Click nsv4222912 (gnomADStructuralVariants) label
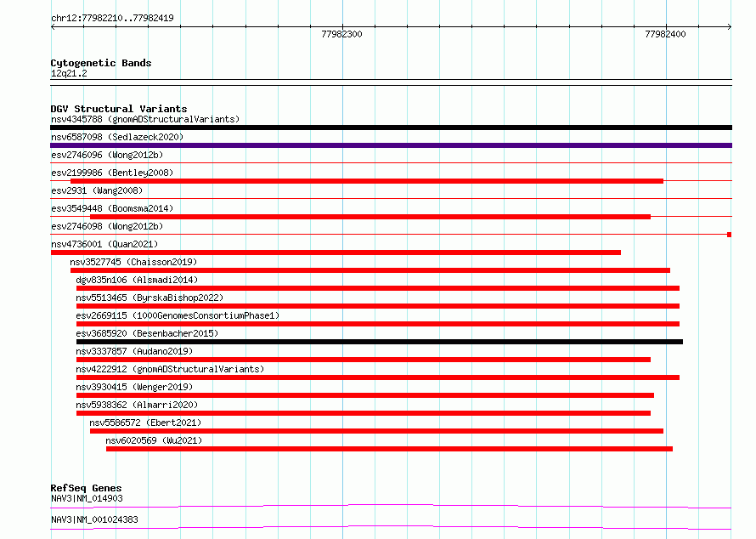The image size is (756, 539). point(170,369)
